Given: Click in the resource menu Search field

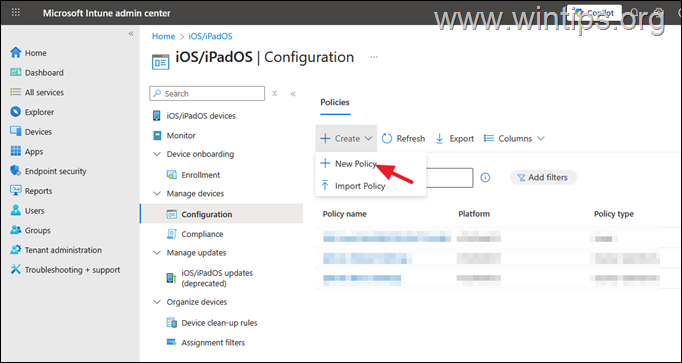Looking at the screenshot, I should (x=207, y=93).
